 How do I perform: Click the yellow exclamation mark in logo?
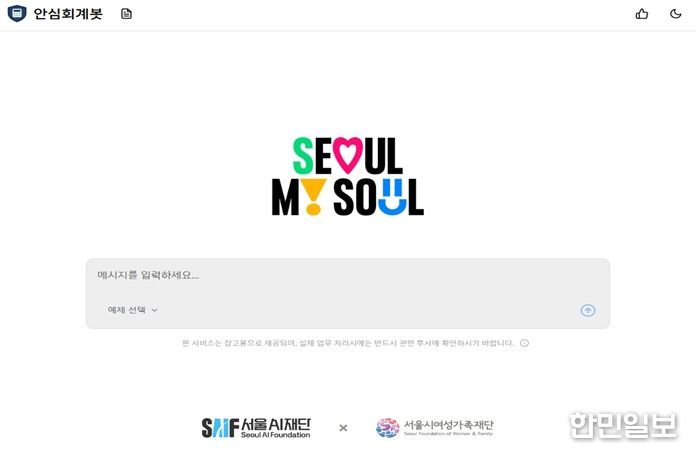(x=313, y=197)
